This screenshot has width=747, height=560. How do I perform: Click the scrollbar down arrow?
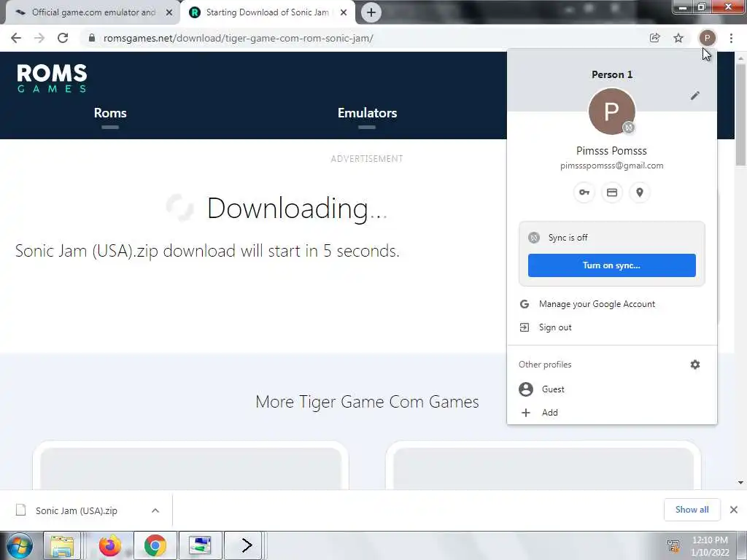740,483
